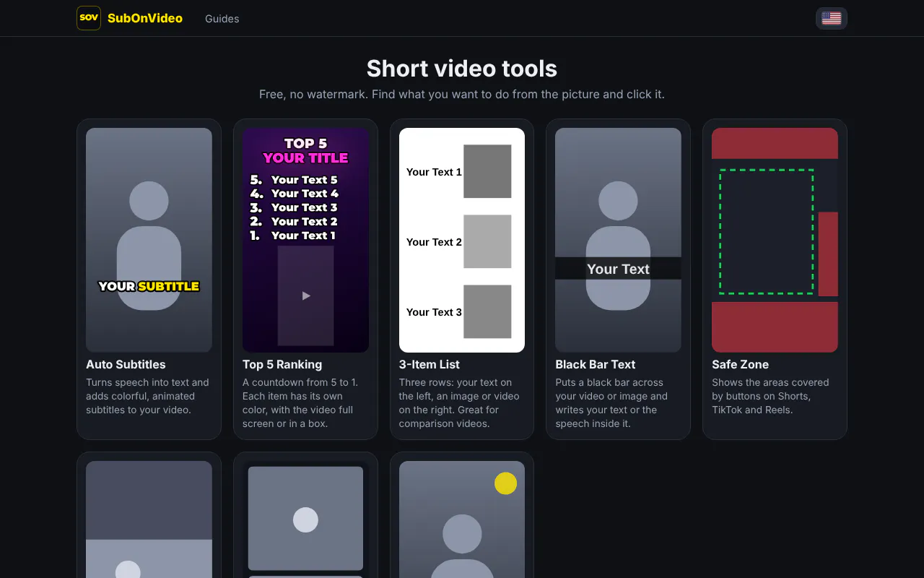
Task: Open the Safe Zone preview thumbnail
Action: 775,240
